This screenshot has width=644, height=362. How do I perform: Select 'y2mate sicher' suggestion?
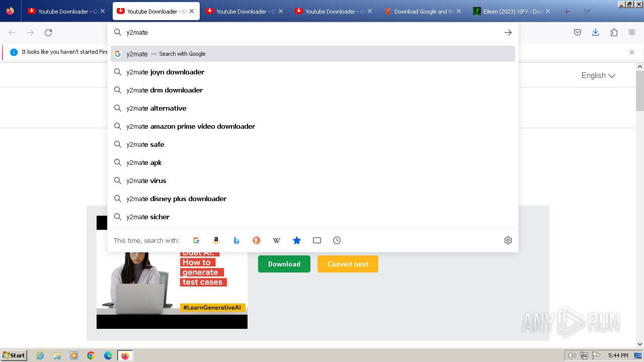pyautogui.click(x=313, y=217)
